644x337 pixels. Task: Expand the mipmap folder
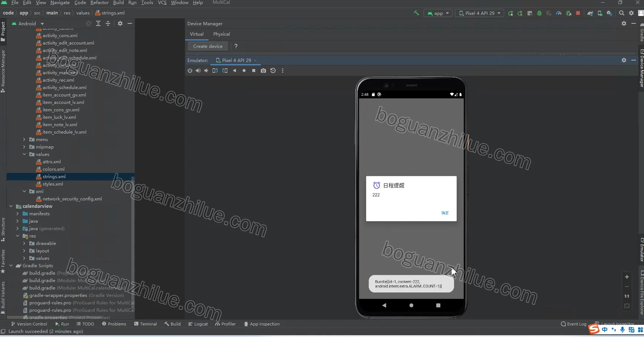(24, 147)
